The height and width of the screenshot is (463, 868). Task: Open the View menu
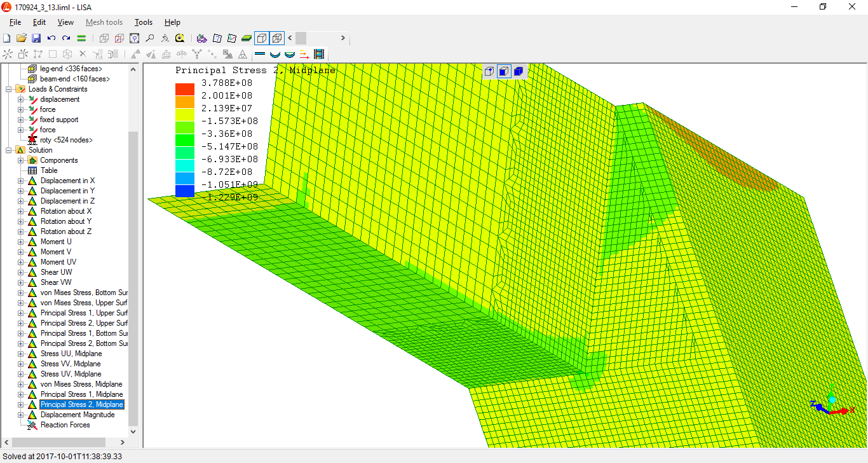click(65, 22)
